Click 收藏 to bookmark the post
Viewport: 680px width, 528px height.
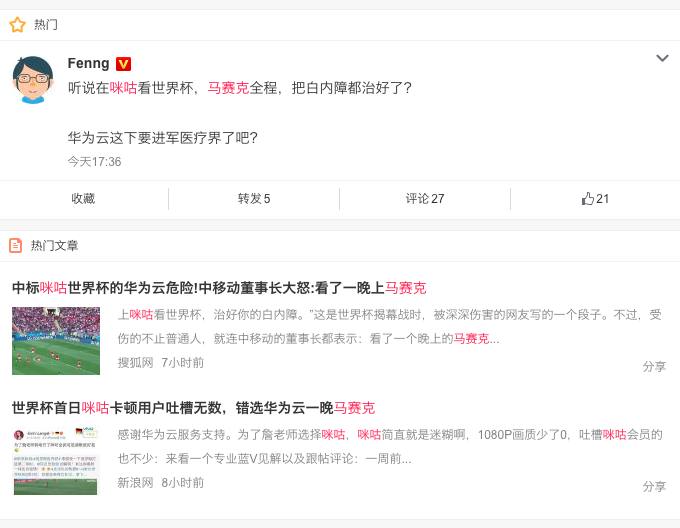[x=83, y=199]
